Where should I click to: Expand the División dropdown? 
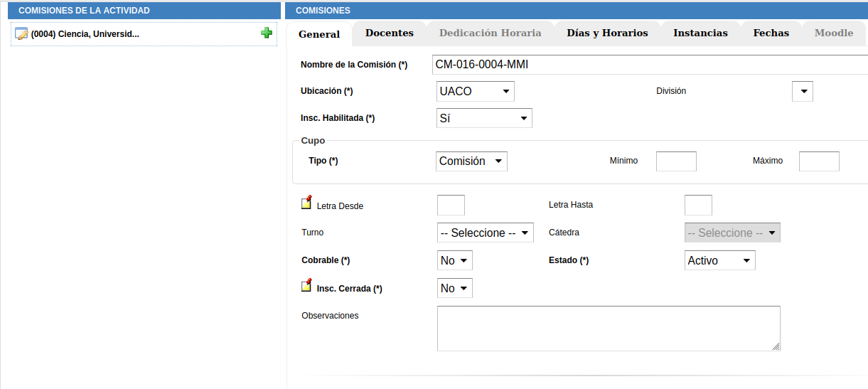[x=803, y=91]
